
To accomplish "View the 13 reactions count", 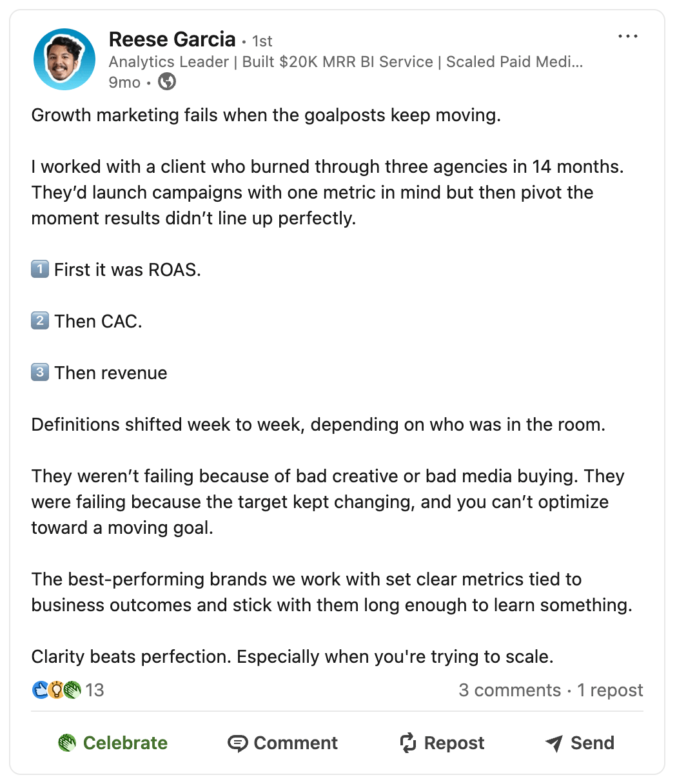I will tap(95, 691).
